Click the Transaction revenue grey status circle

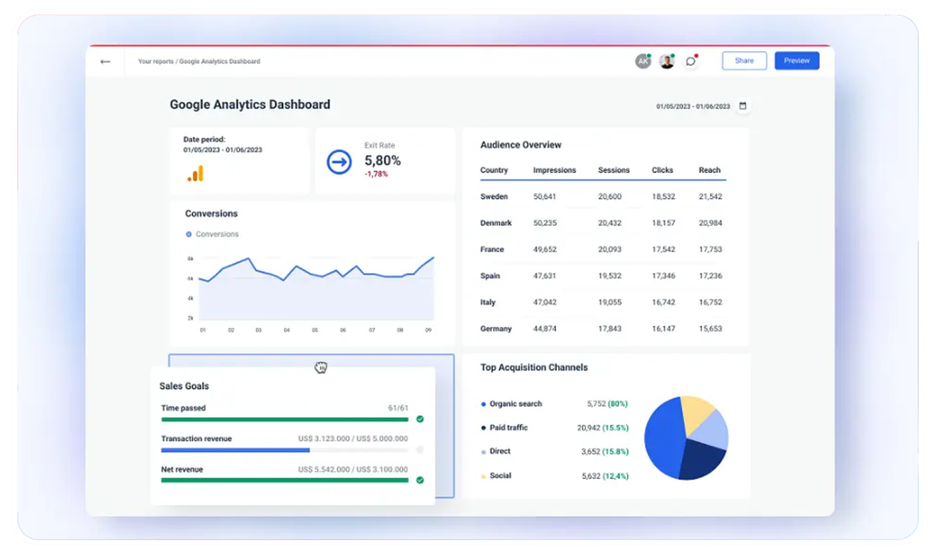[420, 449]
